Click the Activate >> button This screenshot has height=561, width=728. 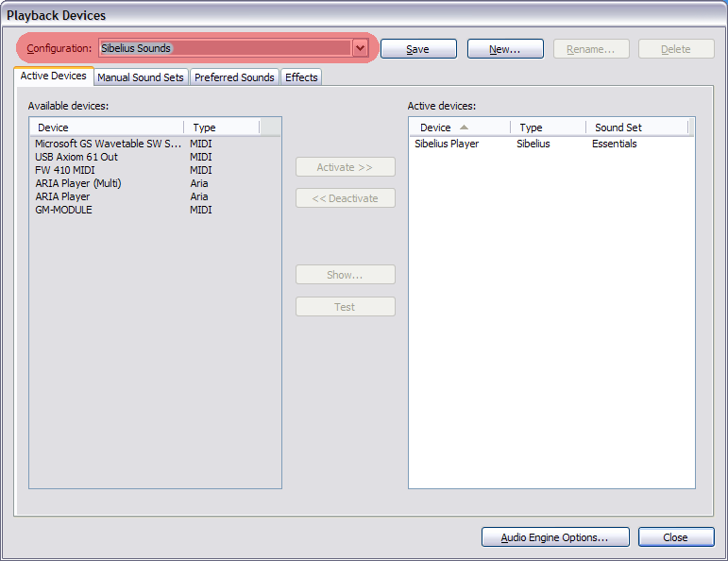point(346,167)
